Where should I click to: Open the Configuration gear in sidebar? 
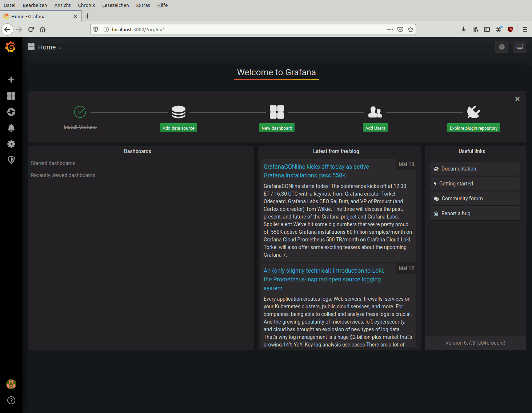[11, 144]
